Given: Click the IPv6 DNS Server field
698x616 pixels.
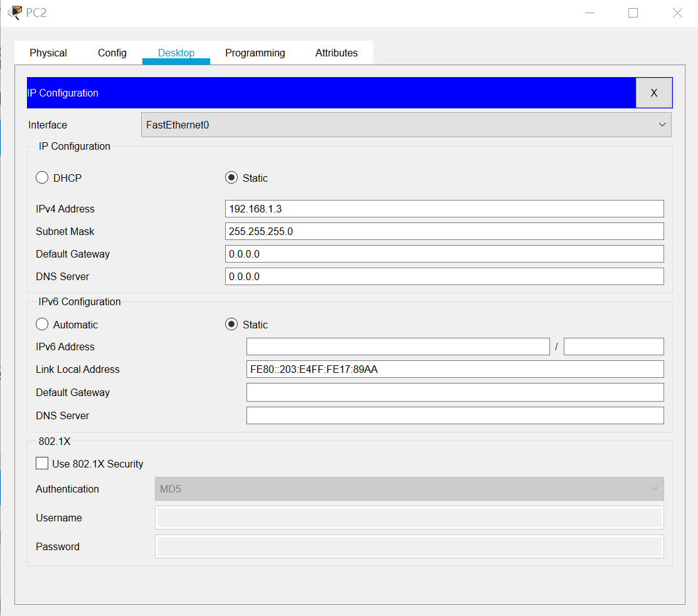Looking at the screenshot, I should click(x=455, y=415).
